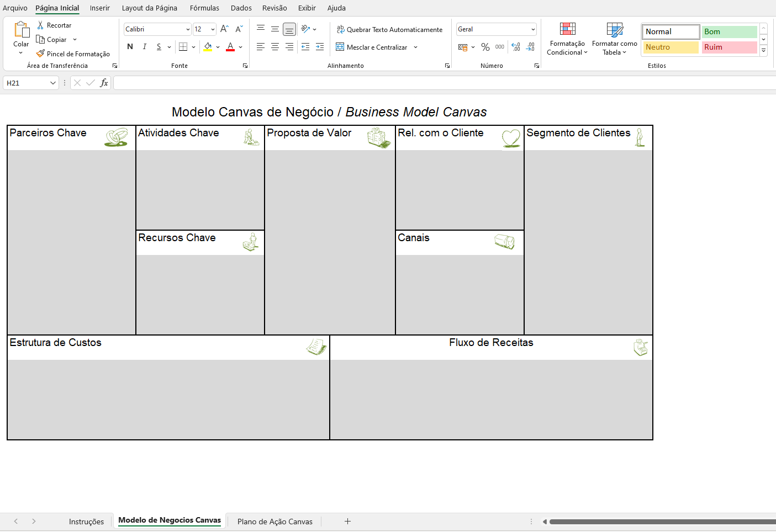Switch to Plano de Ação Canvas sheet

(274, 522)
